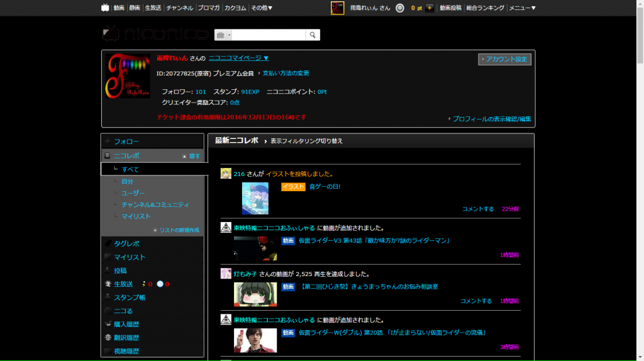Open 動画投稿 link in top bar
The height and width of the screenshot is (361, 644).
[450, 8]
